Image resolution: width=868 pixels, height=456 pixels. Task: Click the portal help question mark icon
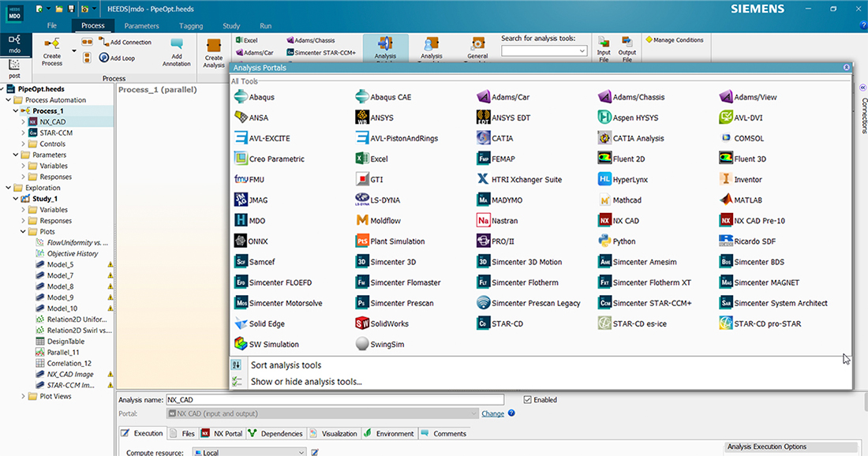(511, 413)
